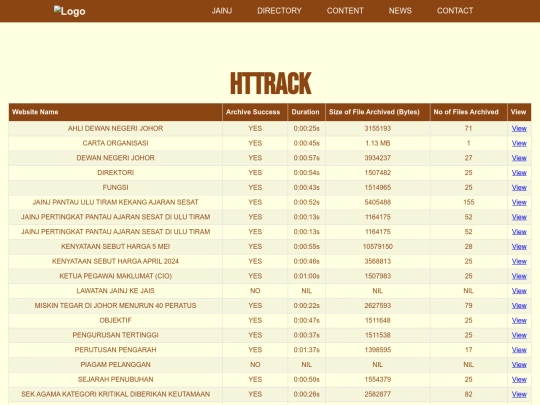The height and width of the screenshot is (405, 540).
Task: Click the 1.13 MB size value
Action: pos(377,143)
